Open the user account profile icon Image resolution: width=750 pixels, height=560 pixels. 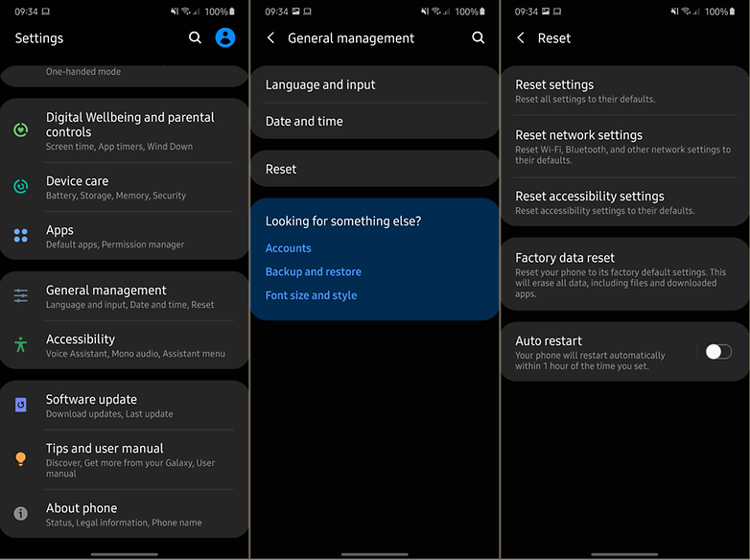click(x=225, y=38)
